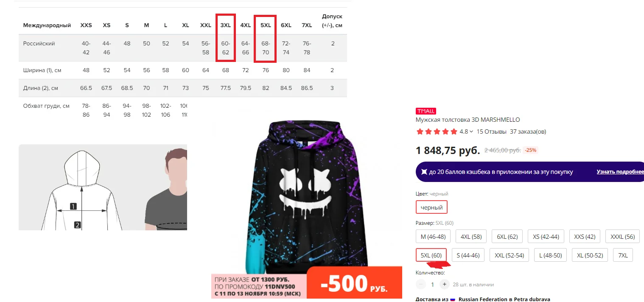This screenshot has width=644, height=302.
Task: Expand the 4.8 rating dropdown chevron
Action: [471, 131]
